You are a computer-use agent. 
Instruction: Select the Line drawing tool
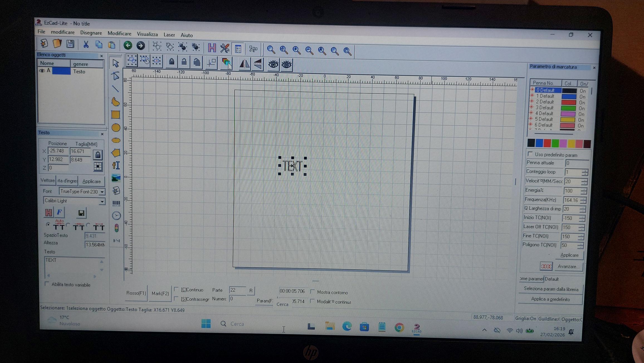click(115, 89)
